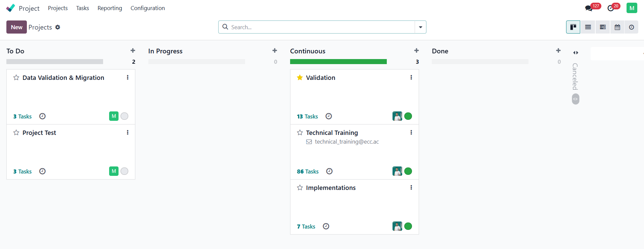Switch to Calendar view

(617, 27)
